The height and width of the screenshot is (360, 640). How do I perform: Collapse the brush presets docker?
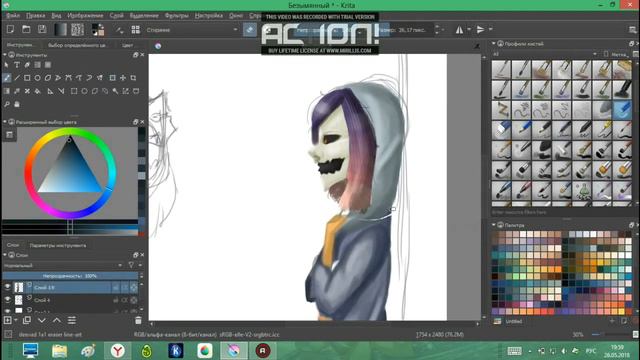coord(493,43)
